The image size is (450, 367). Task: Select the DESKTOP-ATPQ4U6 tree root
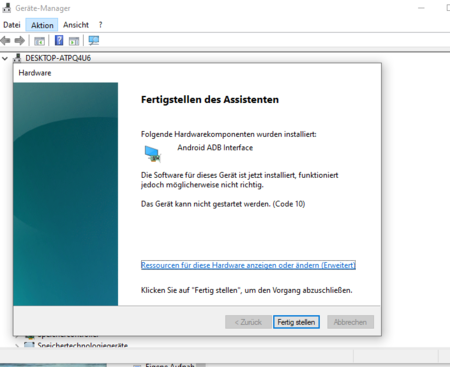(58, 58)
